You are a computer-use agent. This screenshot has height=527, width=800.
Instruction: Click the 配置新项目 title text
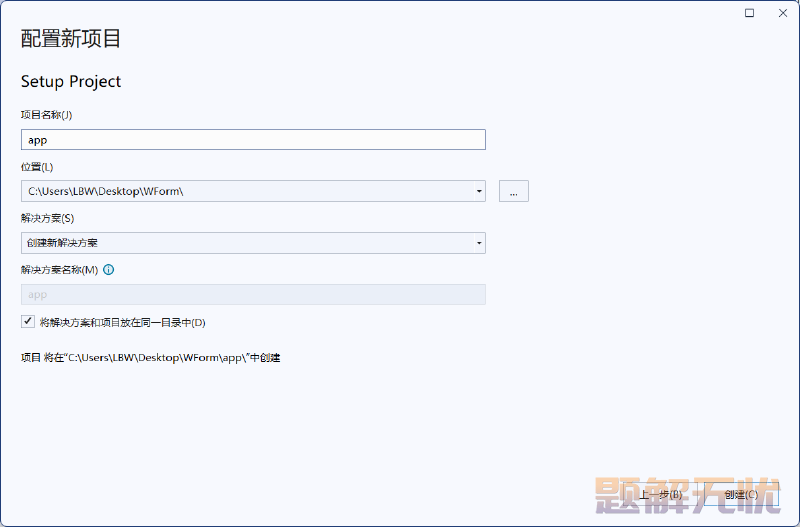pos(71,39)
